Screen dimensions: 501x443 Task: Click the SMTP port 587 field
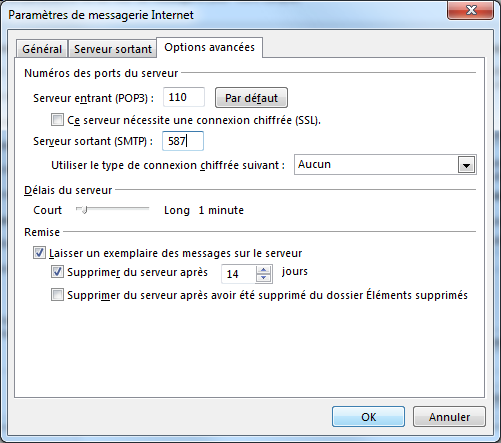[x=183, y=141]
